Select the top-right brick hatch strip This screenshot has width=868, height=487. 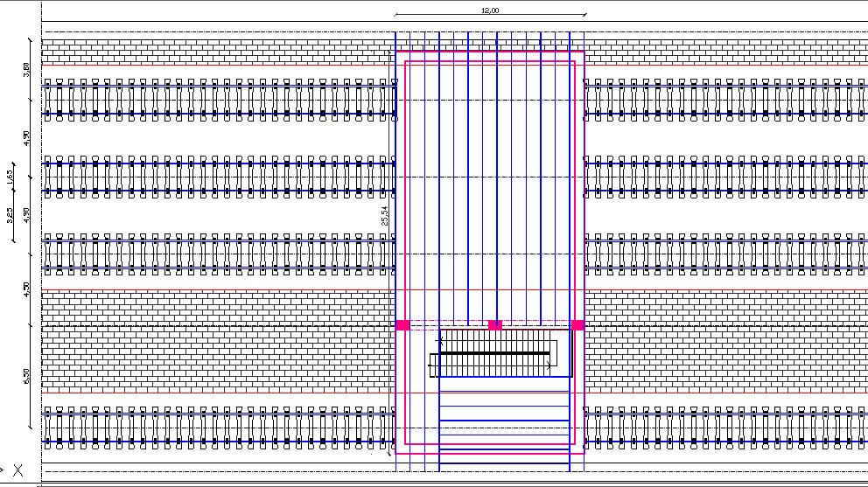tap(724, 48)
